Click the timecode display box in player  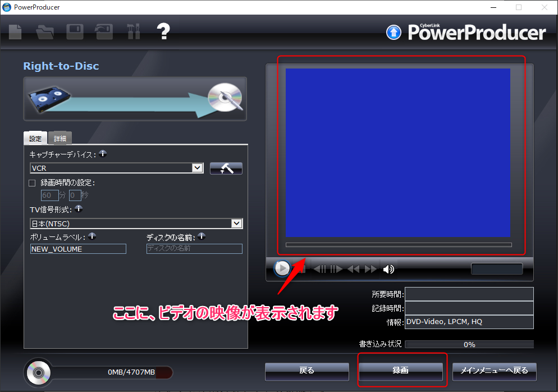tap(497, 269)
